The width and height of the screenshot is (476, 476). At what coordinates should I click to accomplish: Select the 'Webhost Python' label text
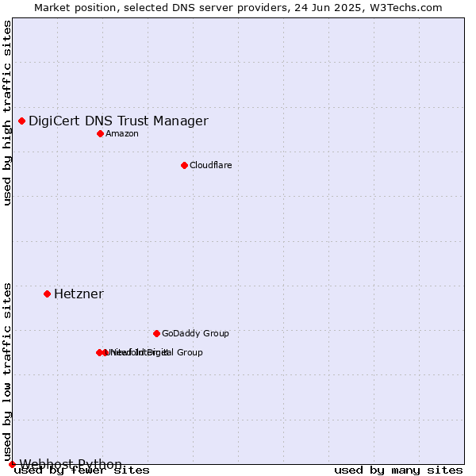click(x=71, y=464)
